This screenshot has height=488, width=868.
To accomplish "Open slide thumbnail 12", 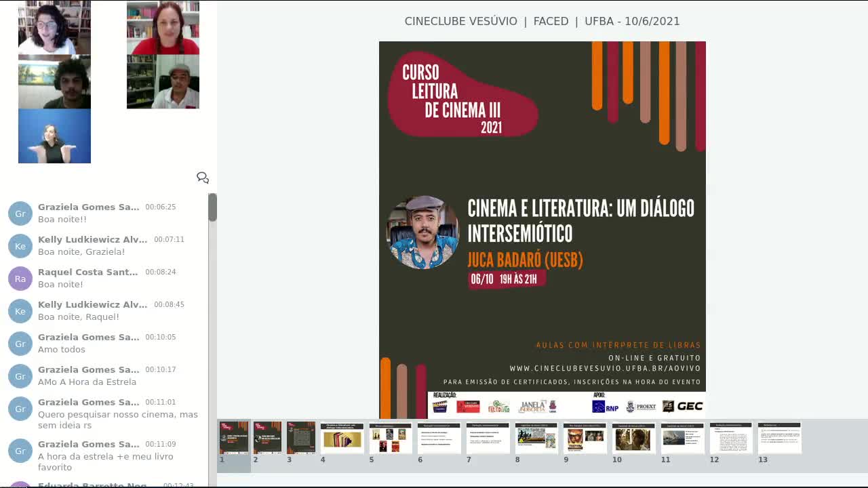I will (731, 438).
